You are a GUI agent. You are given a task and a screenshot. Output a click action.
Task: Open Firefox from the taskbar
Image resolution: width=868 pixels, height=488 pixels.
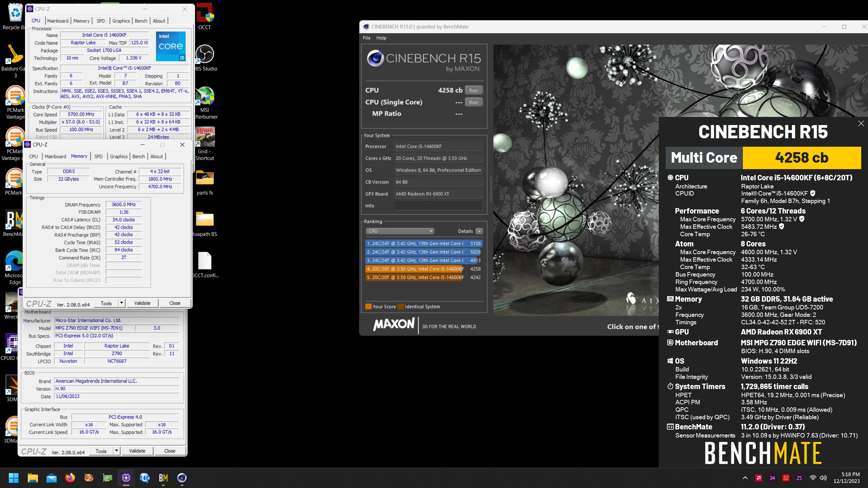[70, 478]
